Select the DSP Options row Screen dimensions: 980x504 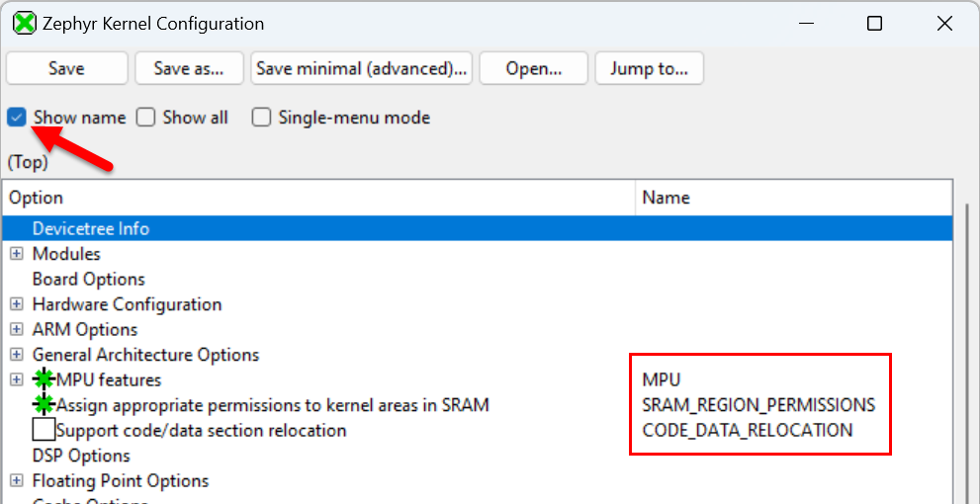pos(478,456)
